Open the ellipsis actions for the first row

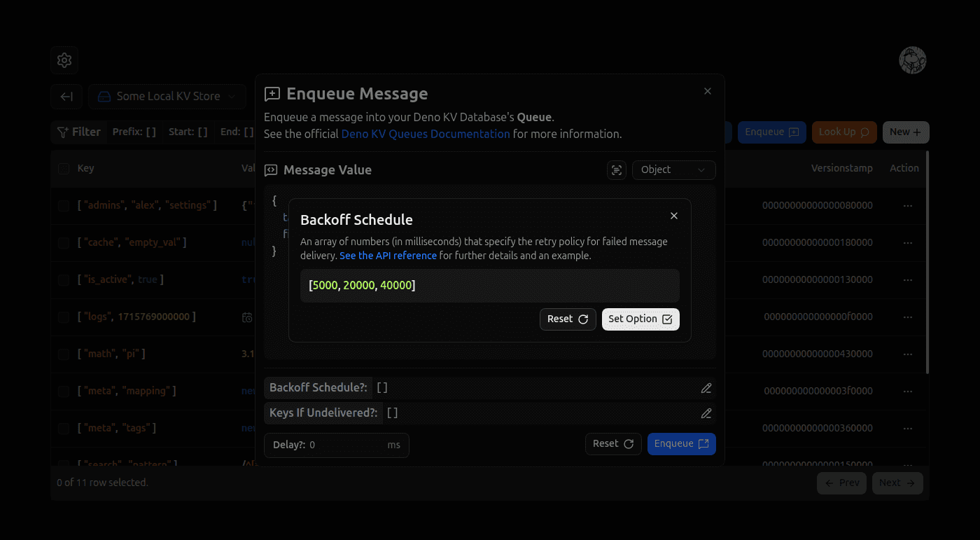(x=907, y=205)
